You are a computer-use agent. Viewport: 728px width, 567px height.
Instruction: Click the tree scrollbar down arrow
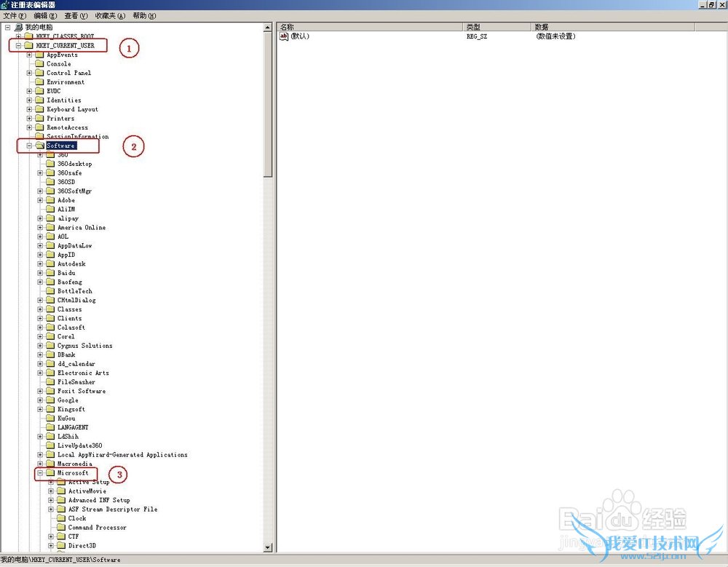267,547
